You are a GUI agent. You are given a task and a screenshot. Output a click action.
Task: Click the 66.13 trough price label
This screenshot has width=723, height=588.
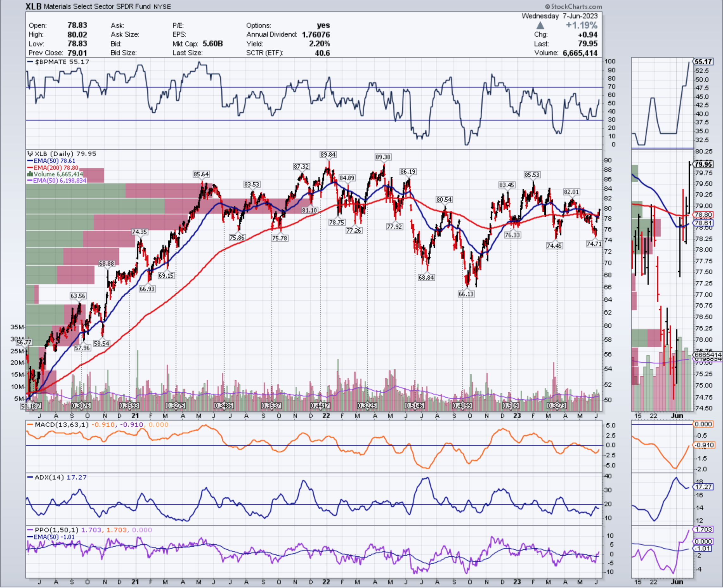466,294
